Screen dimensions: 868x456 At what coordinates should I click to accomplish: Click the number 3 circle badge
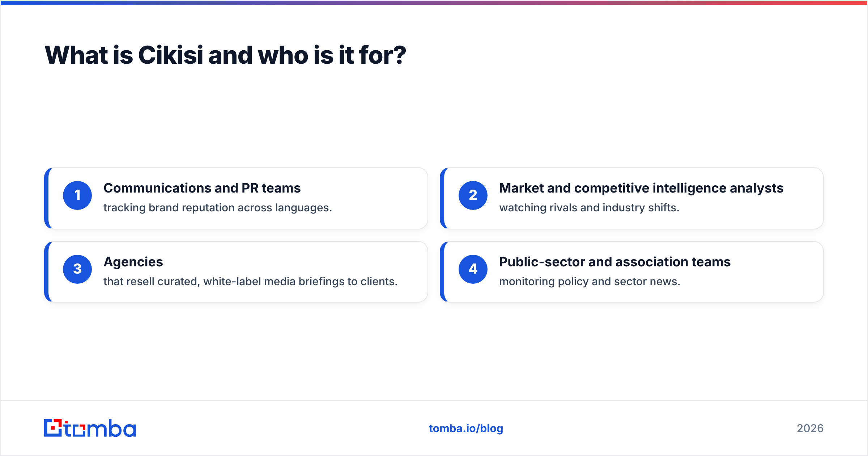[77, 269]
